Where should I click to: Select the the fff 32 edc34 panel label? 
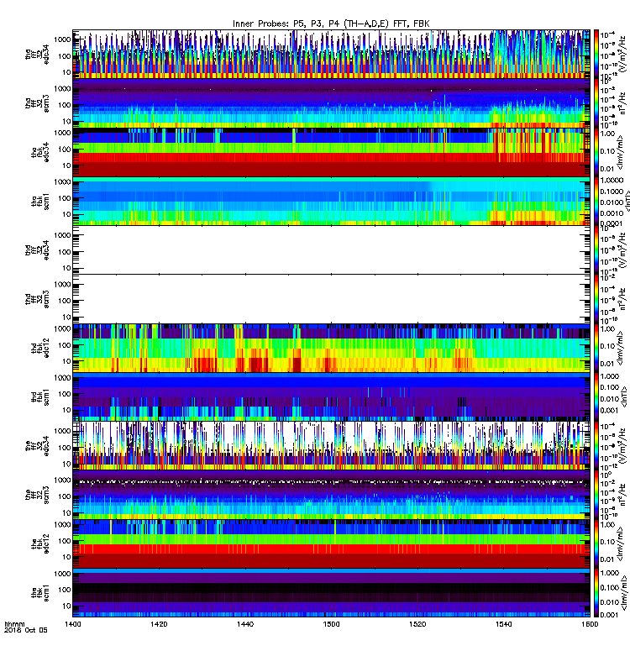pos(37,446)
